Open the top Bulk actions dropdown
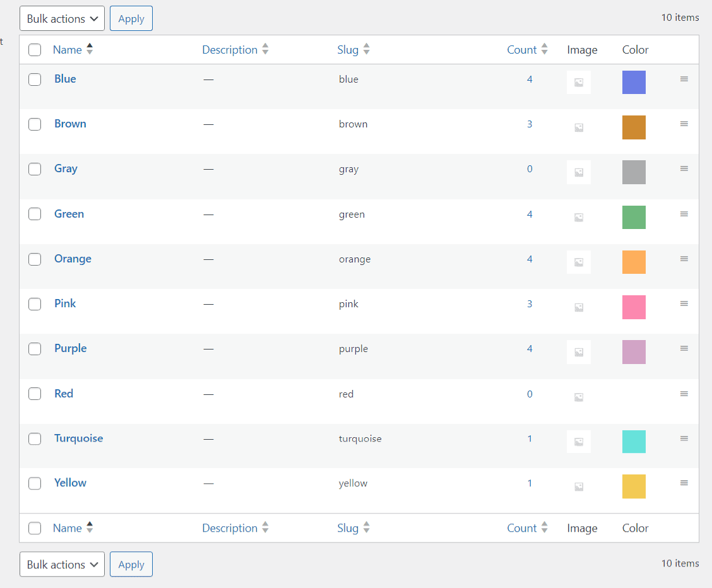Screen dimensions: 712x588 pos(62,18)
